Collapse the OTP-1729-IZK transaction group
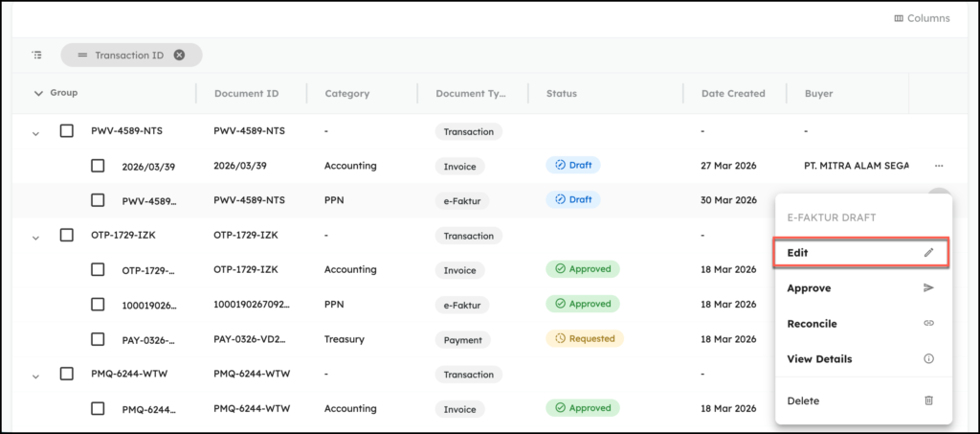980x434 pixels. click(36, 238)
